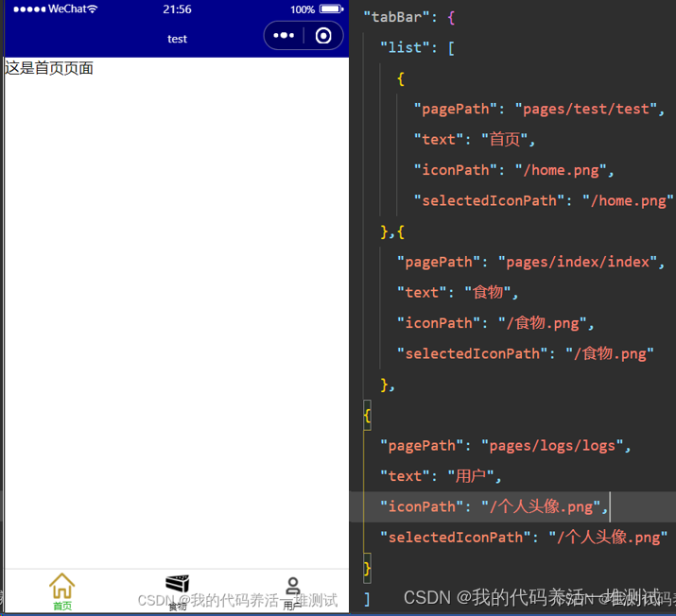Click the WeChat carrier label
This screenshot has width=676, height=616.
pos(67,9)
